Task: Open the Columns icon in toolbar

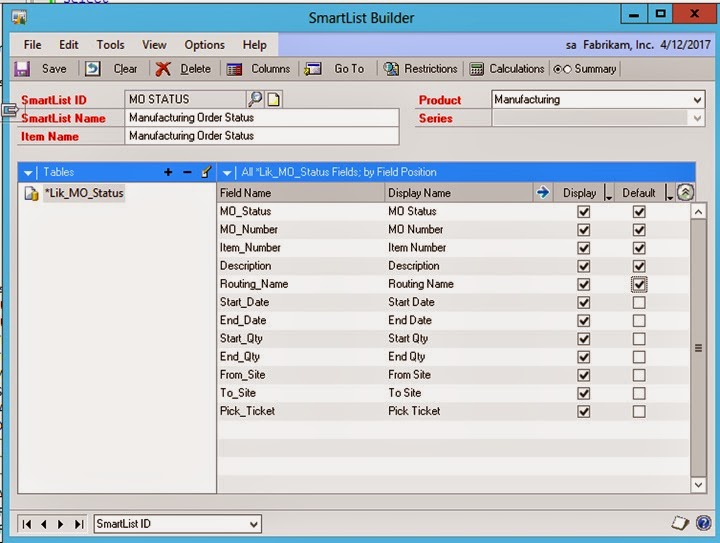Action: 234,69
